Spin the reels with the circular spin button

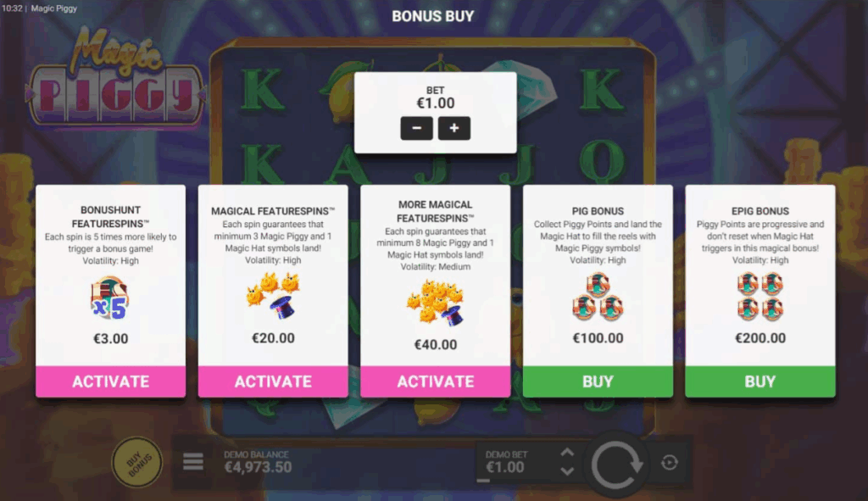pos(616,464)
